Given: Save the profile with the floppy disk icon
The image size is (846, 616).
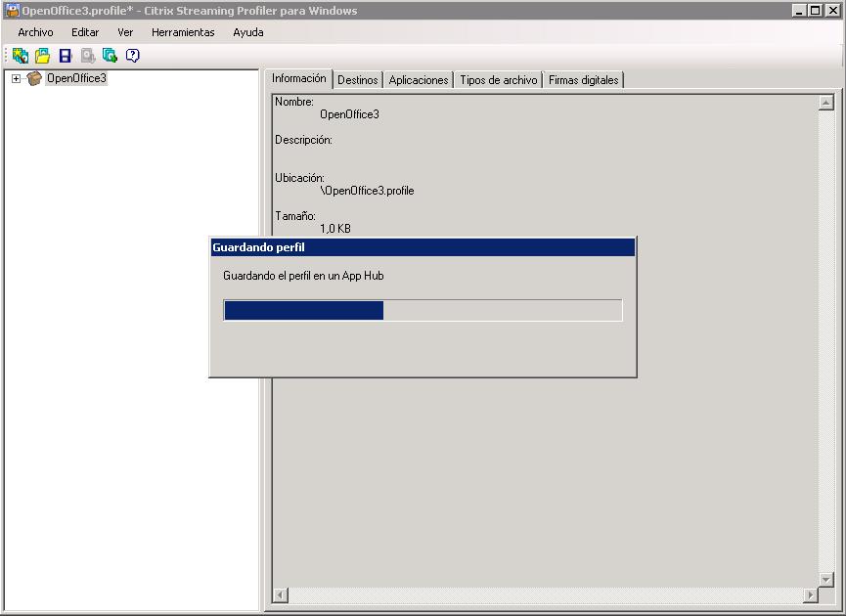Looking at the screenshot, I should 66,55.
